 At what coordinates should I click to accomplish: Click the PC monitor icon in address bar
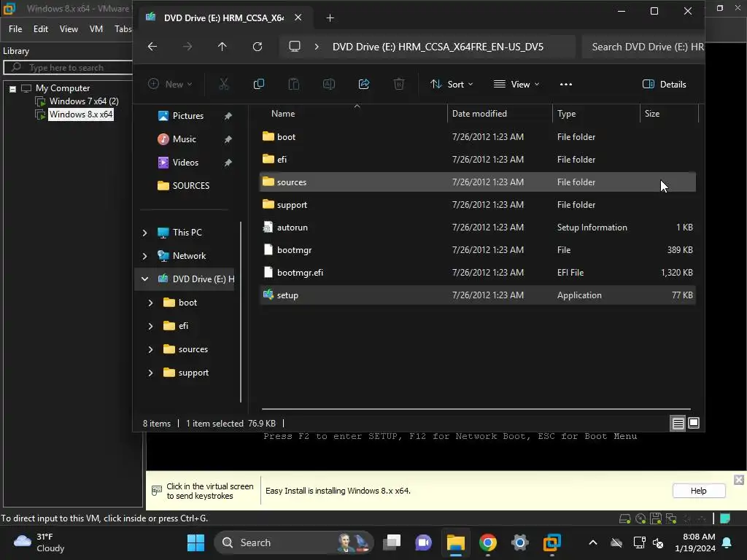pos(295,47)
